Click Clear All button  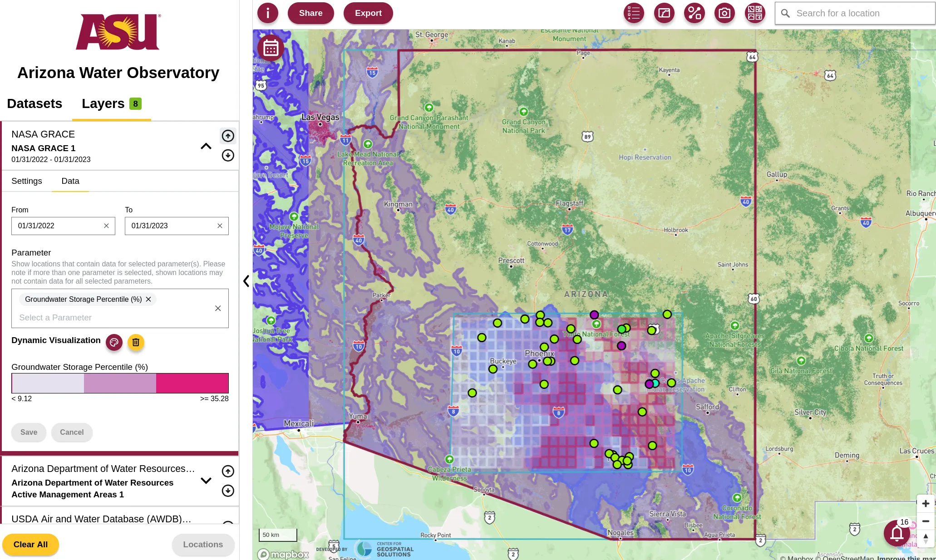click(x=30, y=545)
